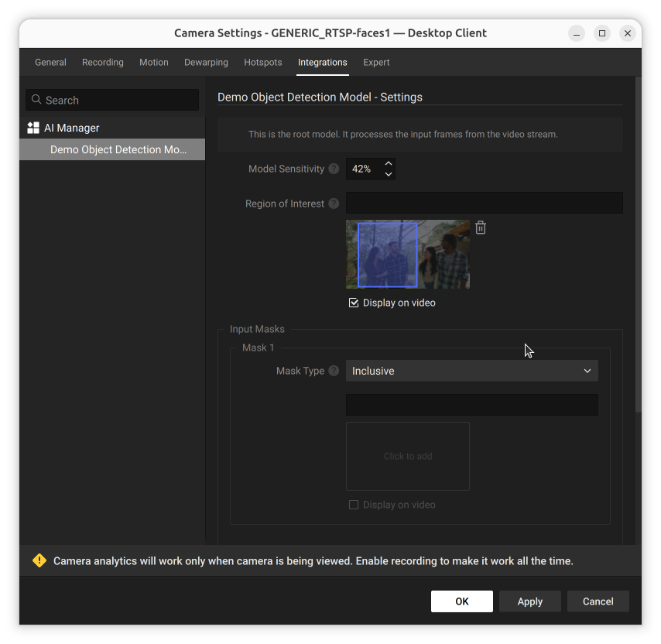Click the Region of Interest text field

485,203
